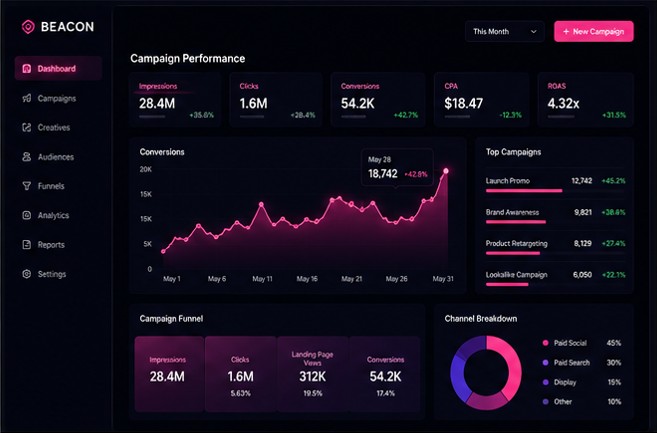The width and height of the screenshot is (657, 433).
Task: Click the Paid Social 45% value
Action: point(614,343)
